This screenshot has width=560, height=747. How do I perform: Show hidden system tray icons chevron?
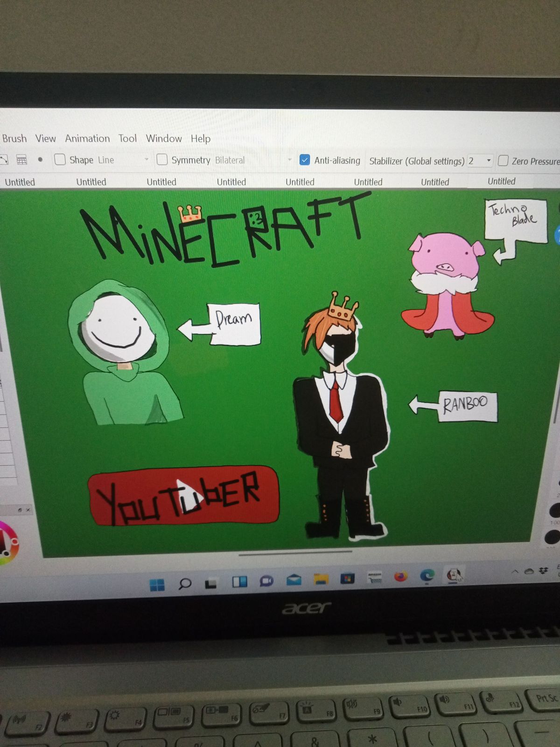[515, 571]
